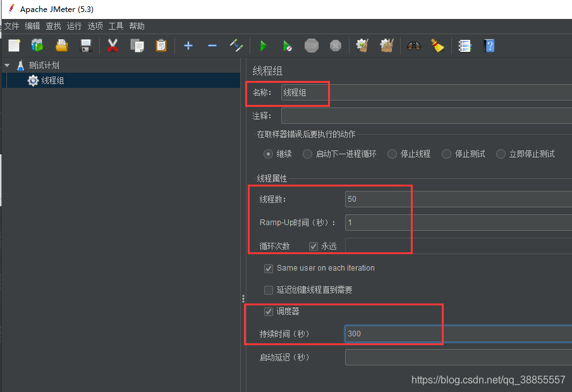Click the panel divider dots handle
Image resolution: width=572 pixels, height=392 pixels.
[243, 299]
